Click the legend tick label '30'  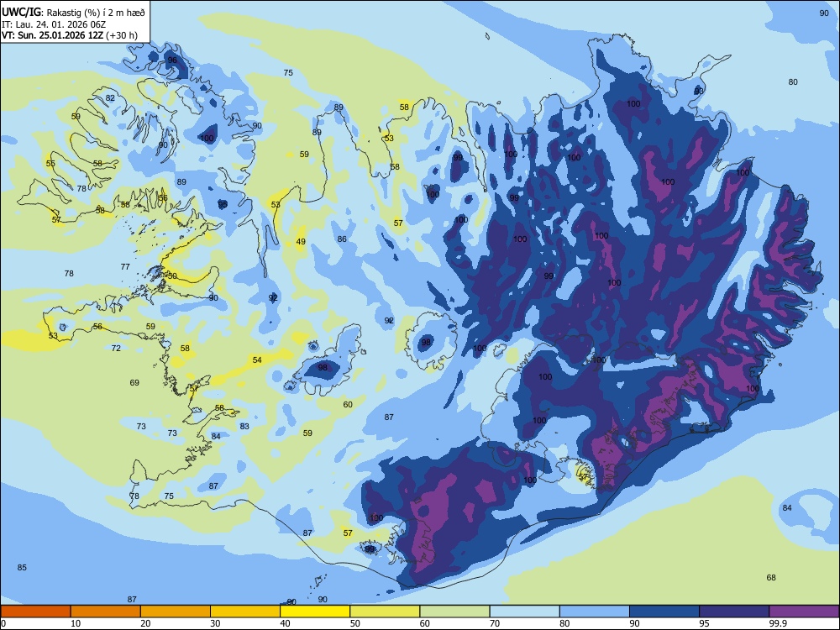(x=215, y=623)
